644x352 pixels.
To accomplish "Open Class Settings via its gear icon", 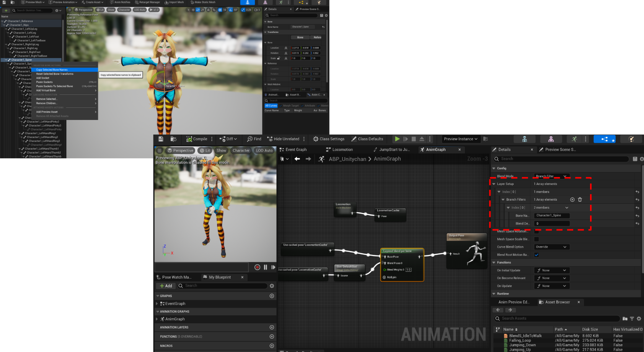I will (316, 139).
